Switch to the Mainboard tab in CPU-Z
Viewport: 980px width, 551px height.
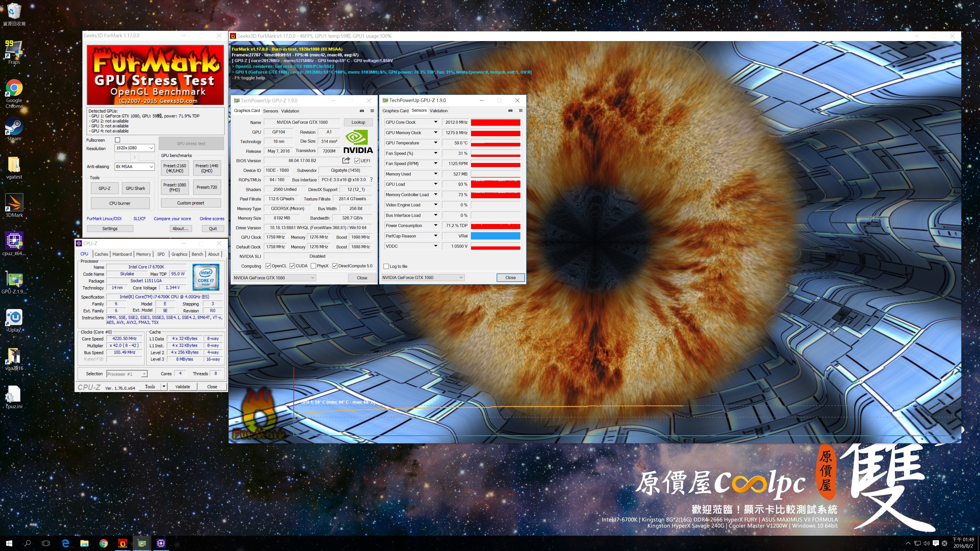tap(122, 254)
